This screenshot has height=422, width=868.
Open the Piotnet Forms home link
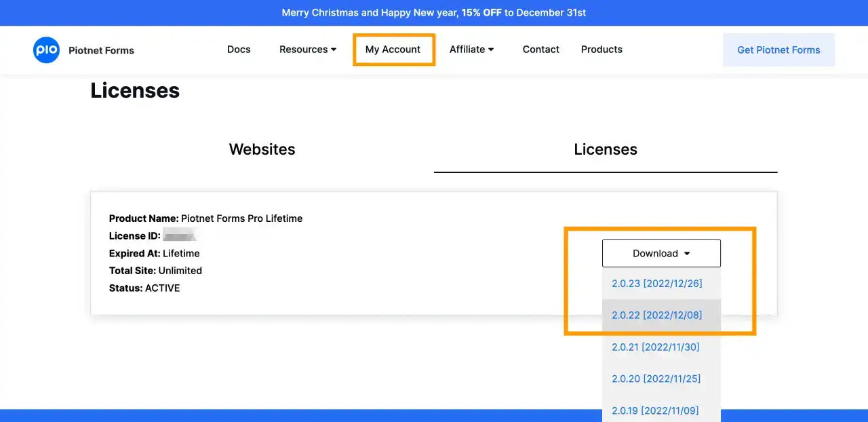(x=101, y=50)
